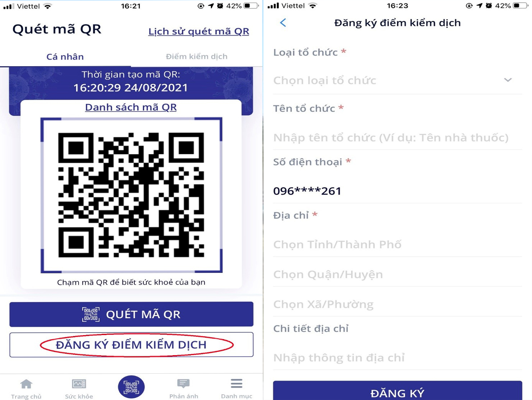Open the Danh sách mã QR link

click(x=131, y=107)
